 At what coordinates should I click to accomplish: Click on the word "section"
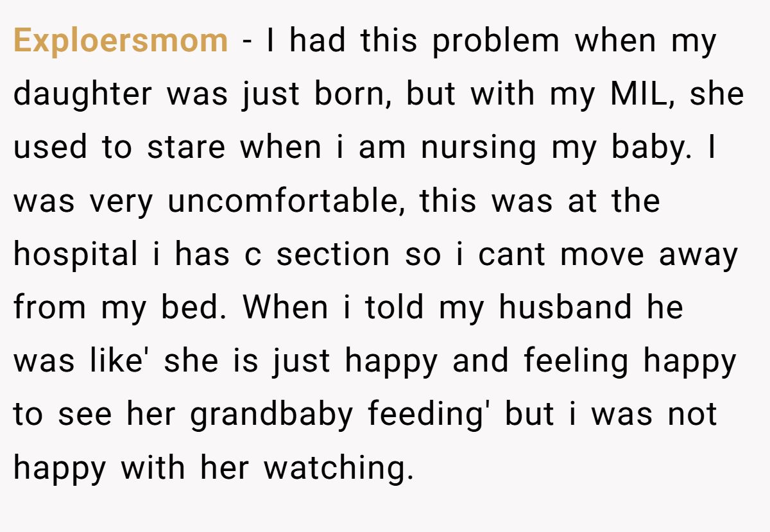[333, 255]
